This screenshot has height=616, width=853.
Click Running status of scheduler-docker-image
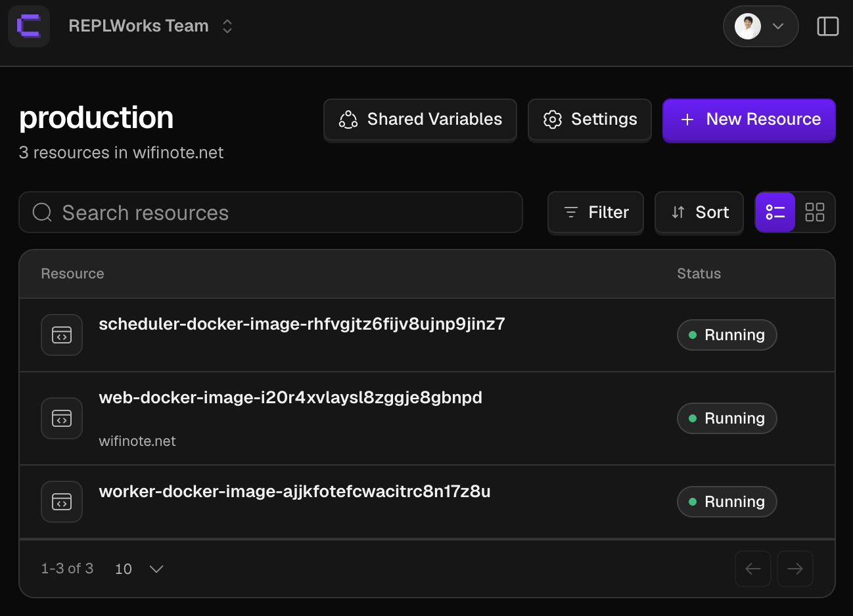coord(727,335)
